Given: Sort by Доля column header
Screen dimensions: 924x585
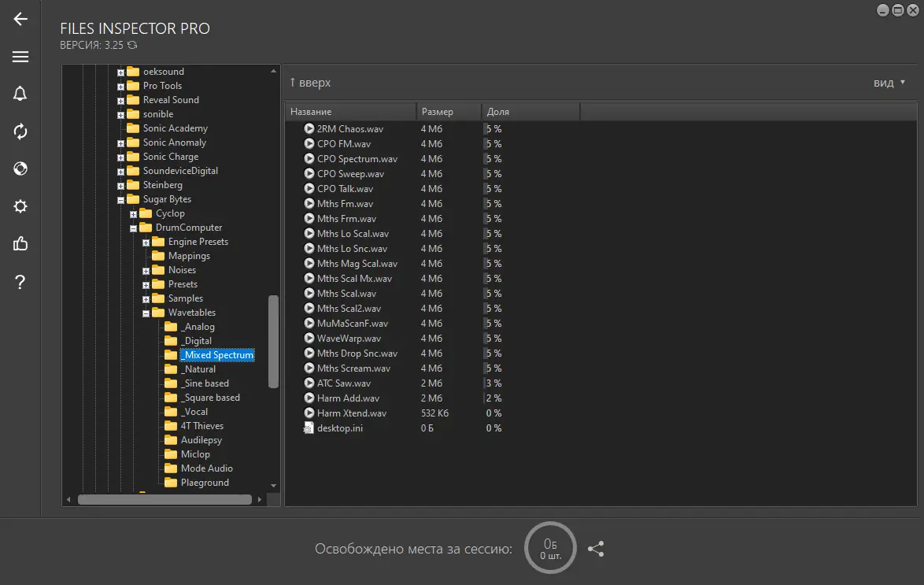Looking at the screenshot, I should click(531, 112).
